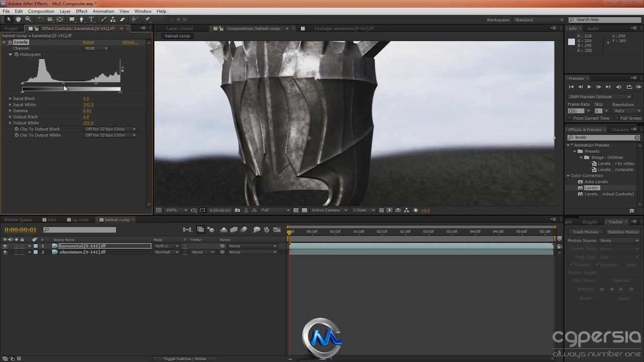Select the Hand tool
The height and width of the screenshot is (362, 644).
pos(18,20)
